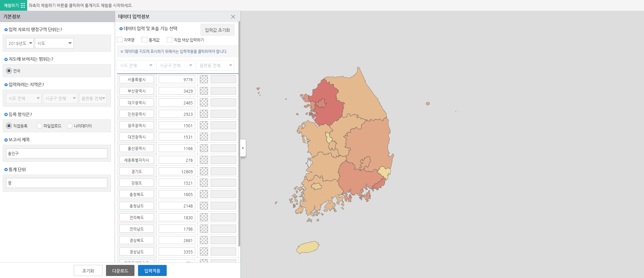
Task: Click the checkered color icon for 대전광역시
Action: [x=204, y=137]
